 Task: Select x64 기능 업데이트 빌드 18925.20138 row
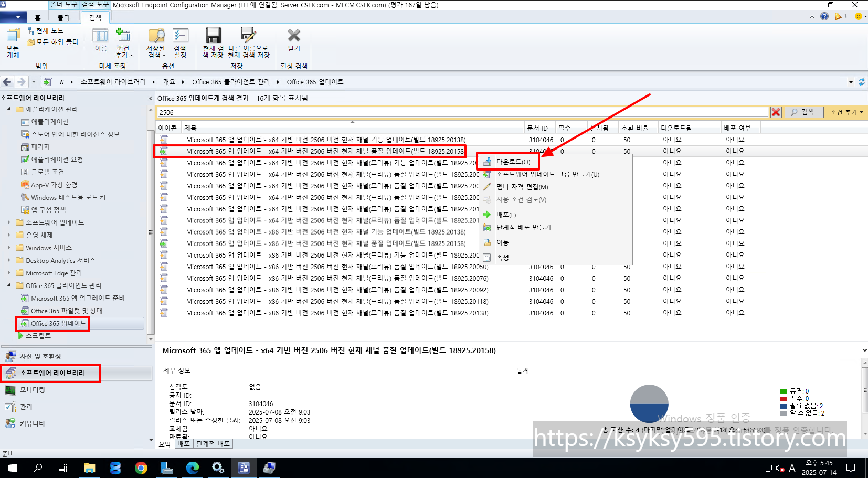point(325,140)
